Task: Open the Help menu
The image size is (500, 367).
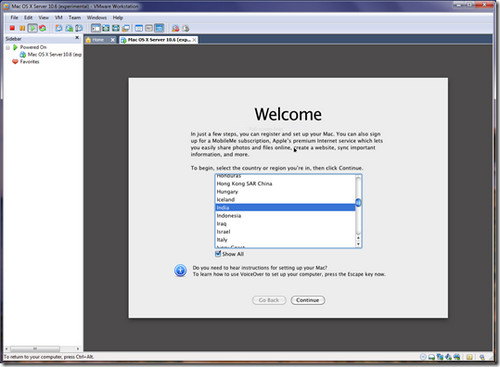Action: pyautogui.click(x=118, y=17)
